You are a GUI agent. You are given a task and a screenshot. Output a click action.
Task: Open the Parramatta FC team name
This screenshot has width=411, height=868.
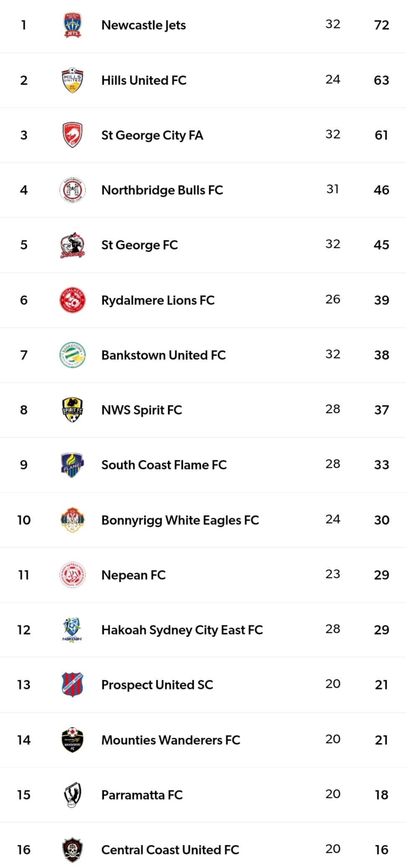pyautogui.click(x=142, y=795)
